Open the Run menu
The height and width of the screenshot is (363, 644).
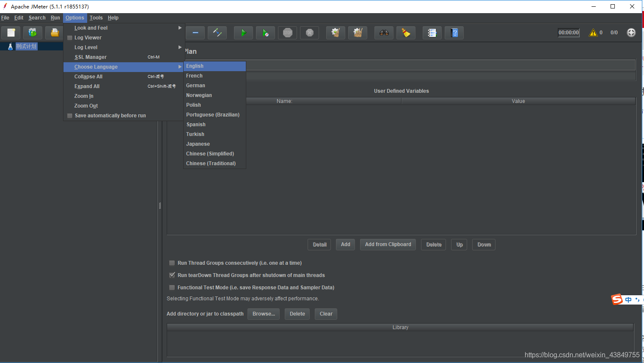tap(55, 18)
